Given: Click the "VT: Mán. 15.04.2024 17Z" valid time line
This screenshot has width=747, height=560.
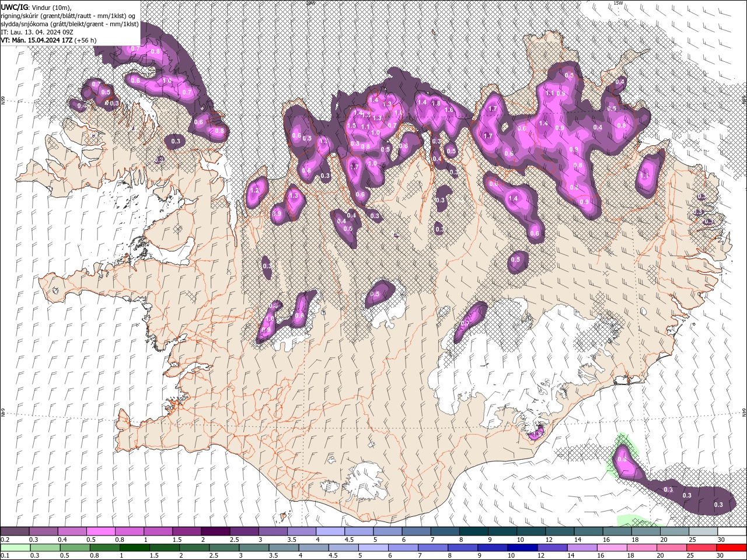Looking at the screenshot, I should [x=36, y=40].
